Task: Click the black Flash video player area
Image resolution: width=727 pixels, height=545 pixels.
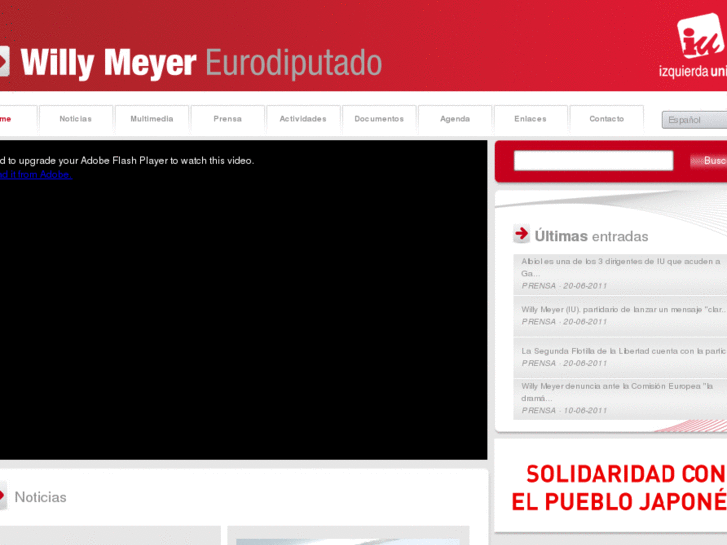Action: pos(243,300)
